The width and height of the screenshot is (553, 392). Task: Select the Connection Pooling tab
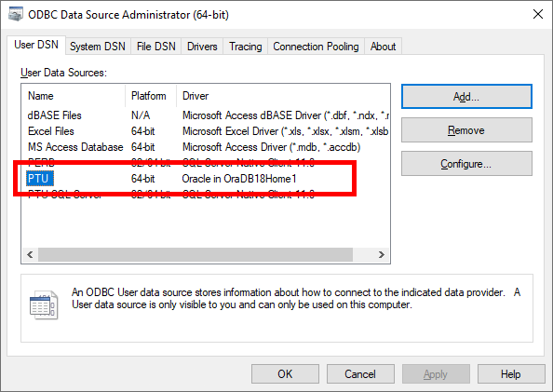[316, 47]
